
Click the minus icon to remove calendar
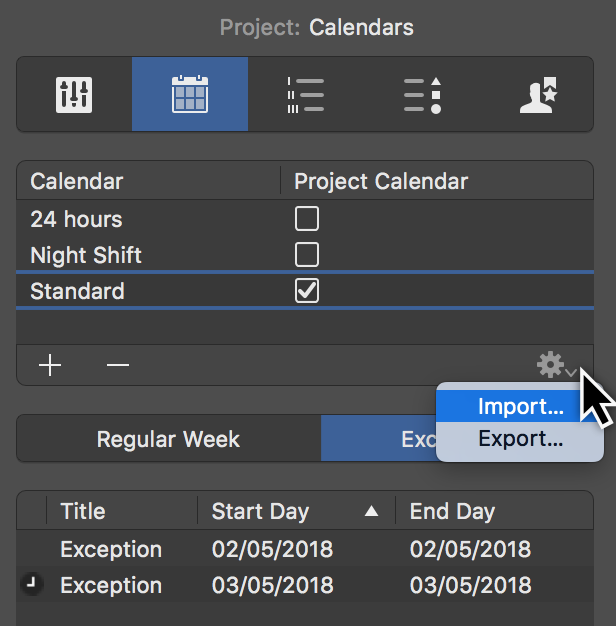[118, 365]
